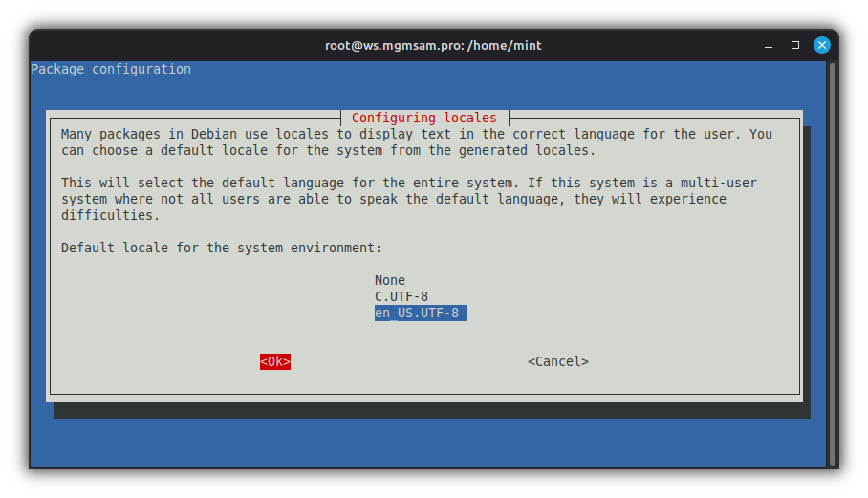Click the Default locale for system environment label
This screenshot has width=868, height=498.
tap(221, 249)
